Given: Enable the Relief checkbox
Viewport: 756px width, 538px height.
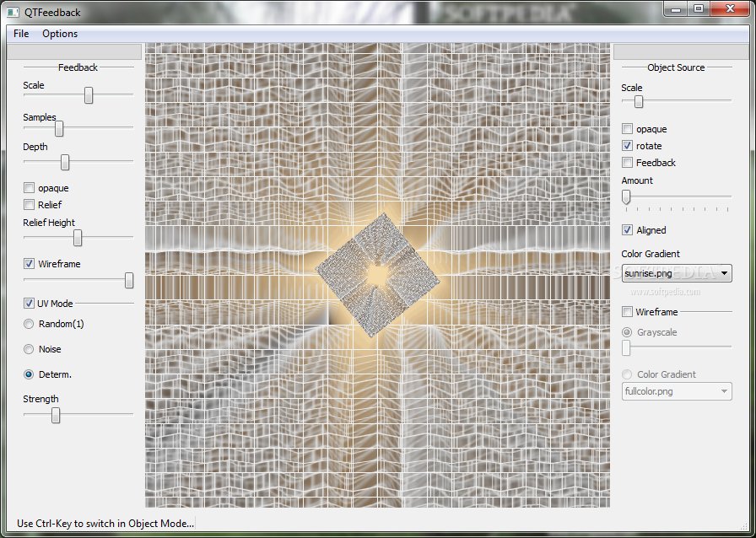Looking at the screenshot, I should pos(29,205).
